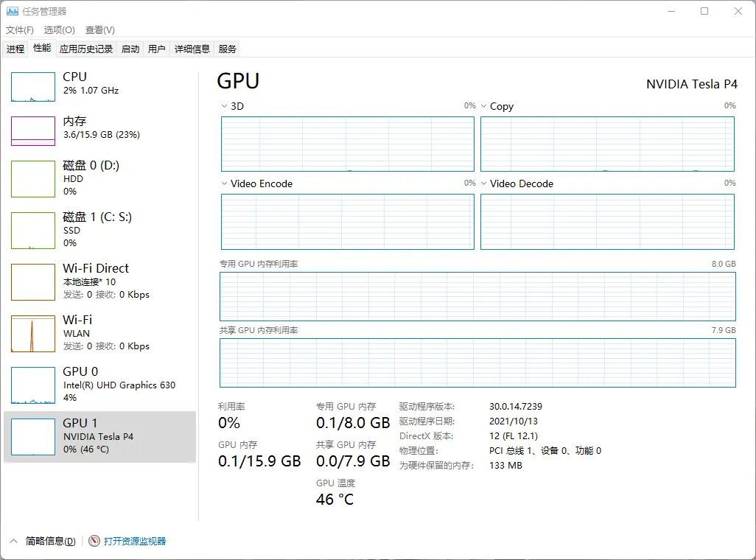Switch to the 进程 tab

tap(15, 49)
